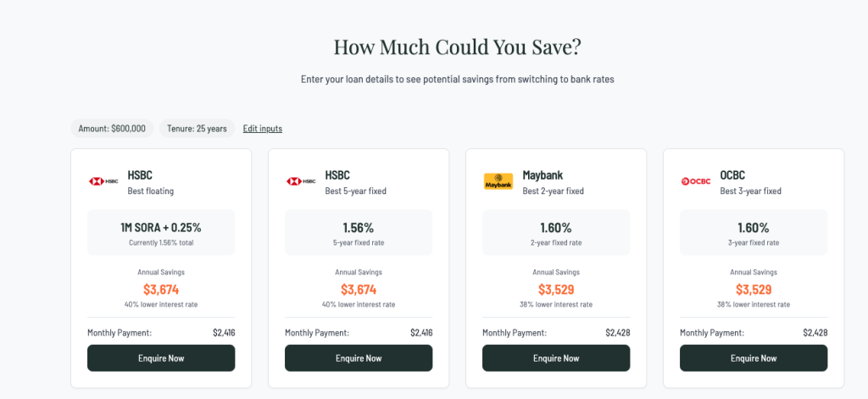868x399 pixels.
Task: Click the HSBC logo on Best 5-year fixed card
Action: click(301, 181)
